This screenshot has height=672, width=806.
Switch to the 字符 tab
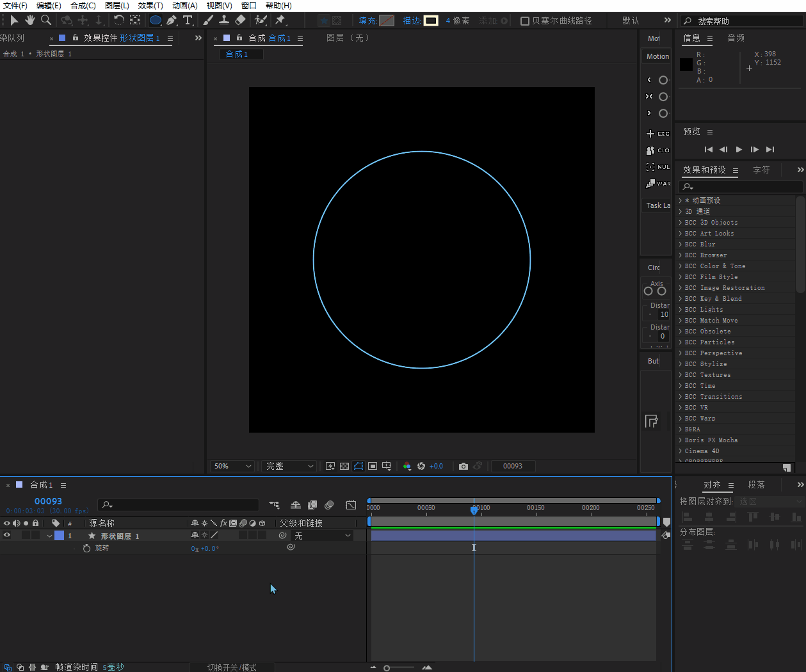[761, 170]
